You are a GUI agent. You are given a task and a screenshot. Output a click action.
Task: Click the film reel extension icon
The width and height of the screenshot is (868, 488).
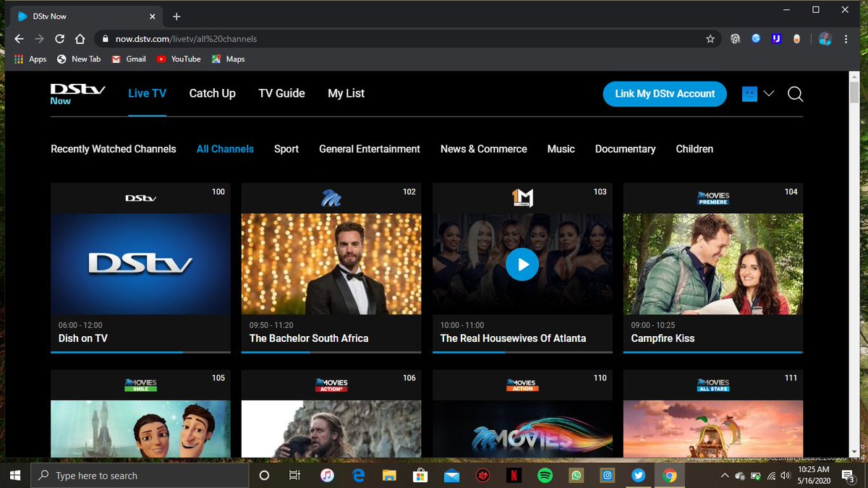click(736, 39)
